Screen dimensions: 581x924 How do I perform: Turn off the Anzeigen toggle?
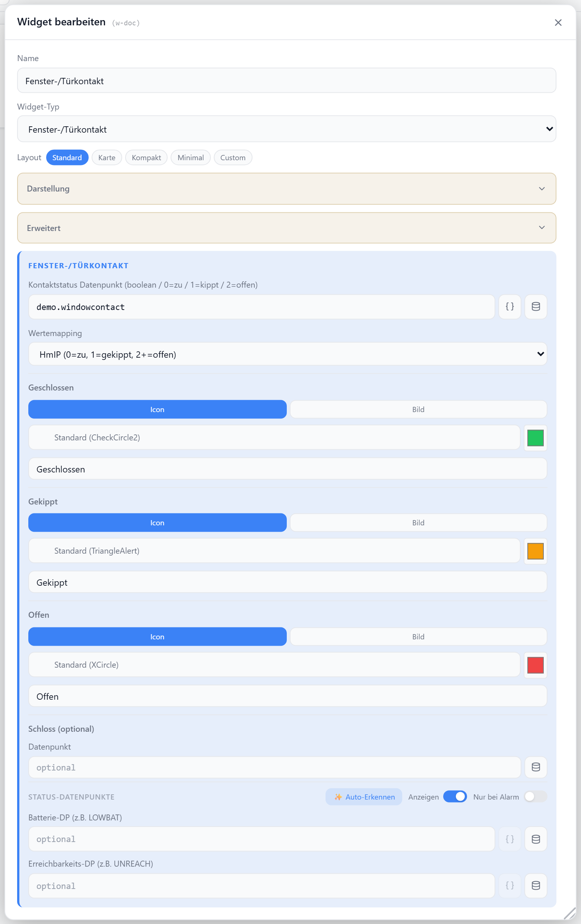[455, 797]
